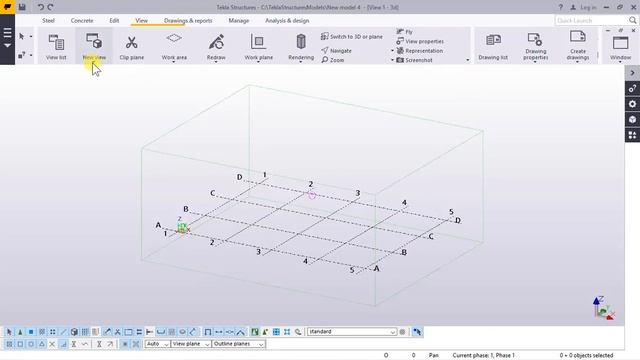Click the Zoom command in ribbon
This screenshot has height=360, width=640.
pyautogui.click(x=333, y=60)
